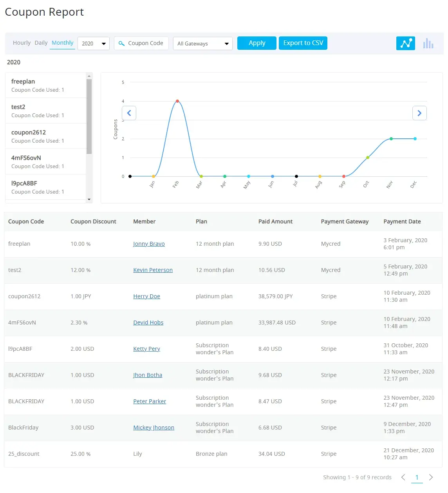The height and width of the screenshot is (493, 448).
Task: Go to previous page of records
Action: (x=403, y=477)
